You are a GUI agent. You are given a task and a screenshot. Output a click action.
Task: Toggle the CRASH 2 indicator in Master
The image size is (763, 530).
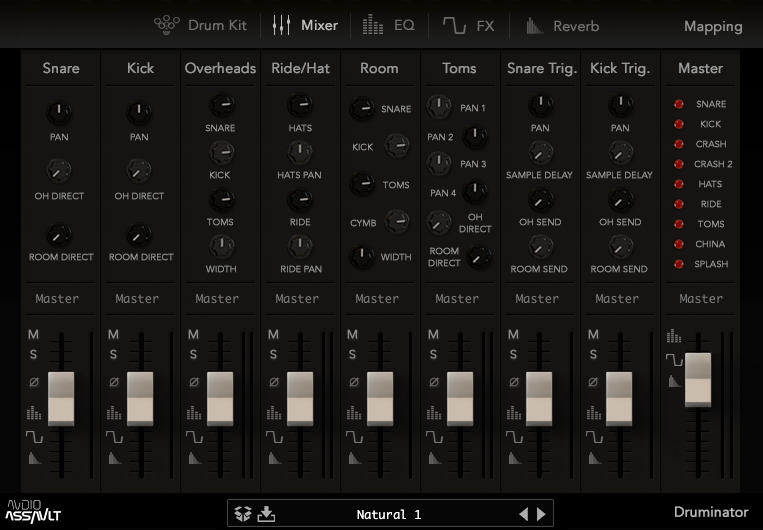pos(678,164)
